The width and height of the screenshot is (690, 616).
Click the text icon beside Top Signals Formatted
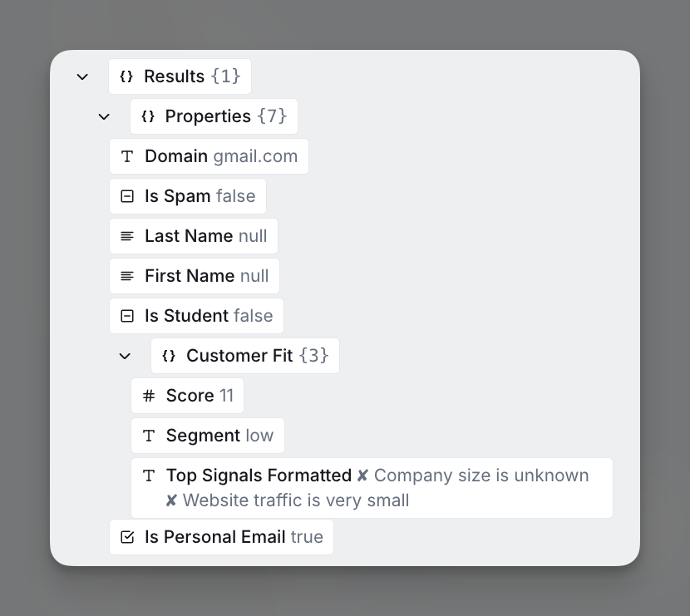click(x=149, y=476)
